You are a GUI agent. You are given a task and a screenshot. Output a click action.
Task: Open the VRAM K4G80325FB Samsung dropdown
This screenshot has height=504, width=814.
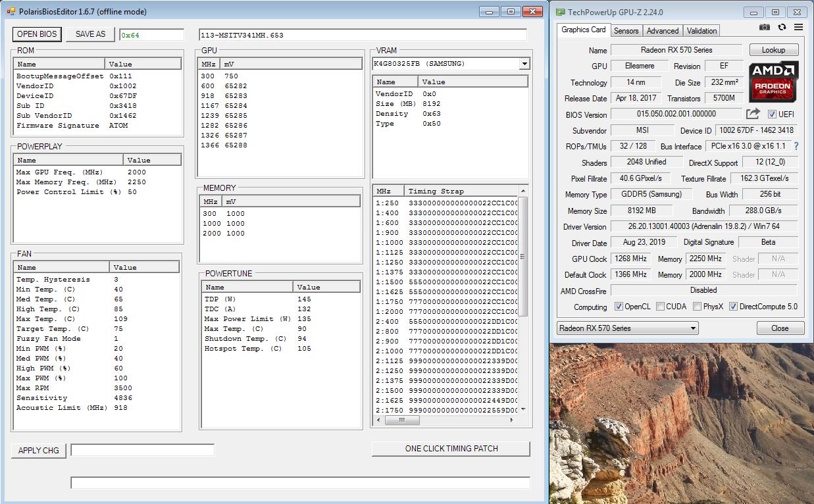point(524,64)
